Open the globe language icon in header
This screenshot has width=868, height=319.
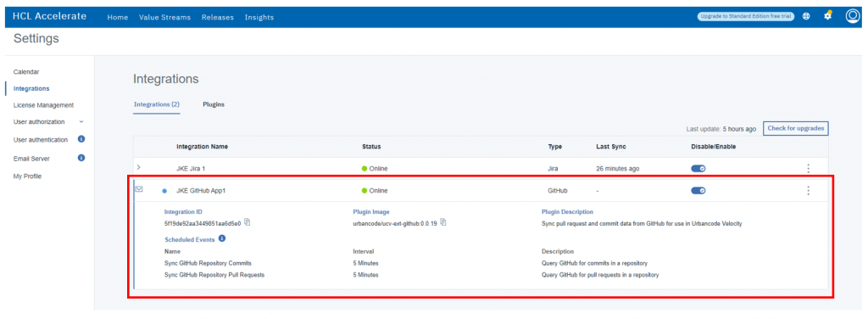(806, 17)
